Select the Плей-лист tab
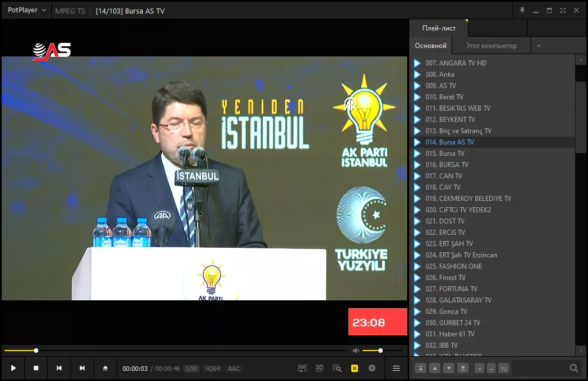This screenshot has width=588, height=381. (x=439, y=28)
